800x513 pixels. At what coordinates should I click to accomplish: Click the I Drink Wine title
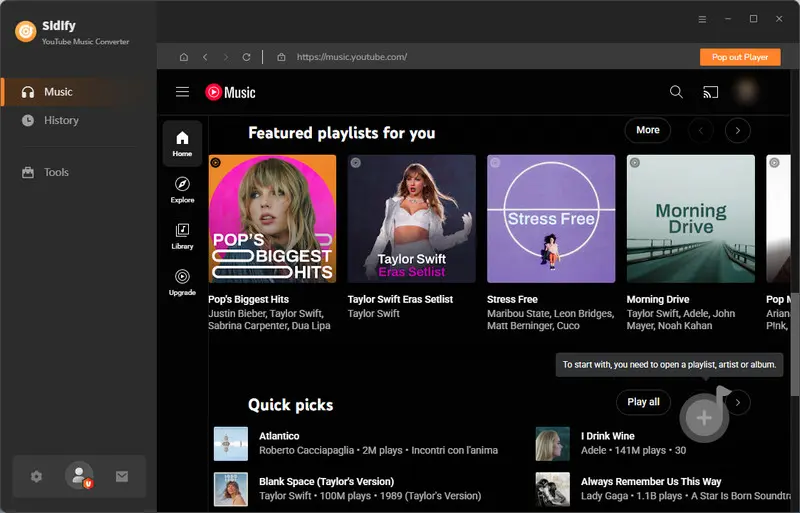(608, 436)
